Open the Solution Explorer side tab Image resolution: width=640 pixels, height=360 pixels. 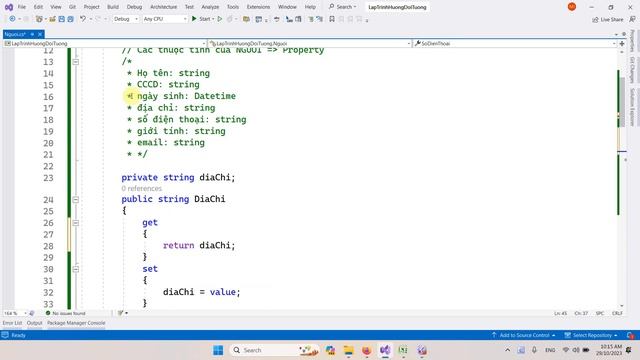pyautogui.click(x=632, y=107)
